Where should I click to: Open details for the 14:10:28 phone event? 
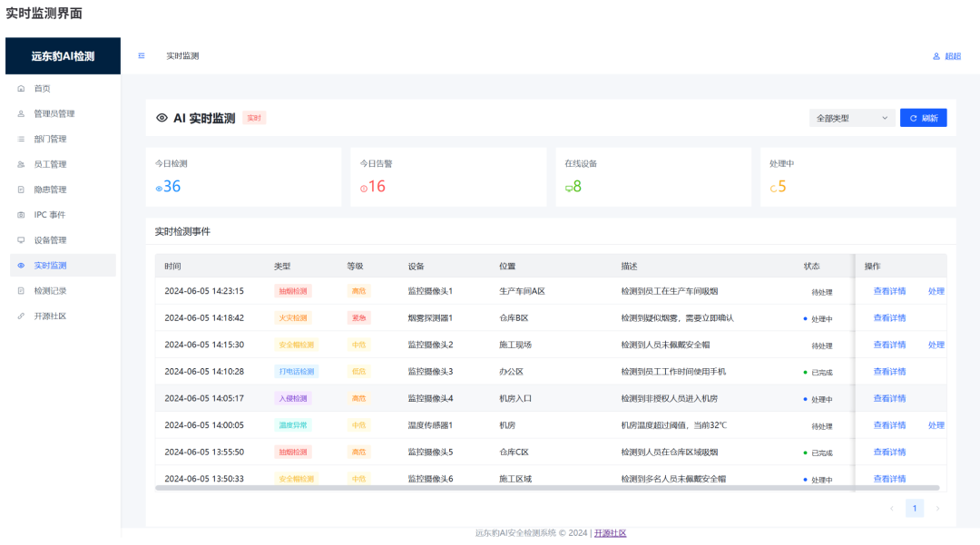[x=889, y=372]
